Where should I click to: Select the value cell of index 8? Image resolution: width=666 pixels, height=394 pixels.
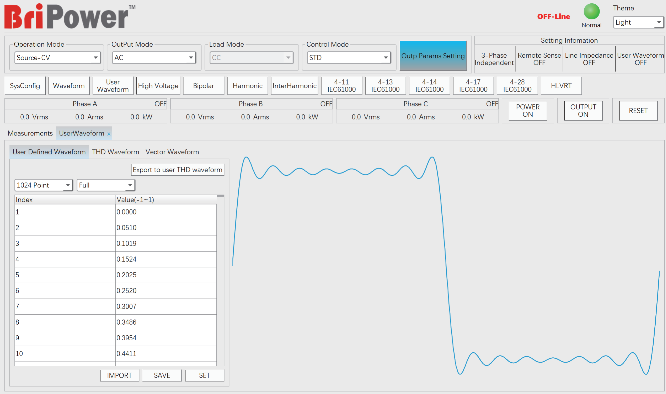pyautogui.click(x=166, y=322)
